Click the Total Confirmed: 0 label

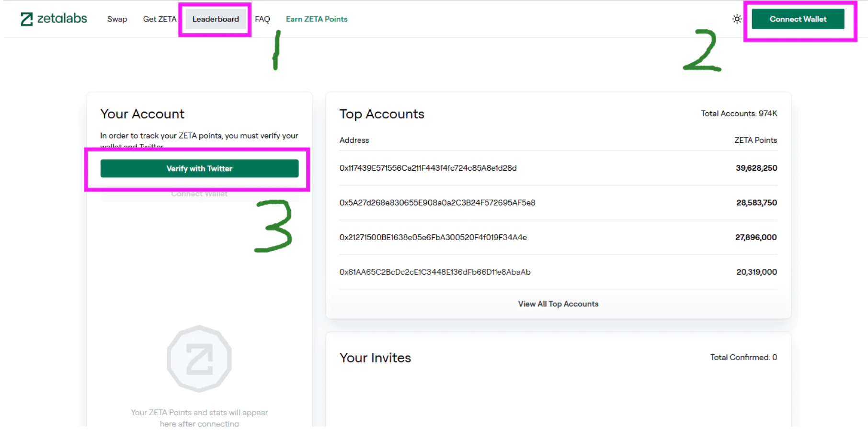[743, 357]
